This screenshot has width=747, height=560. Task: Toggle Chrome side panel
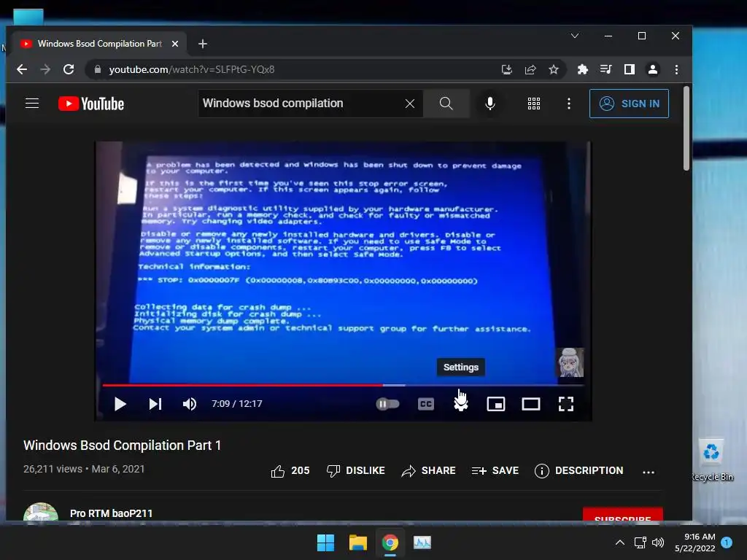(630, 69)
